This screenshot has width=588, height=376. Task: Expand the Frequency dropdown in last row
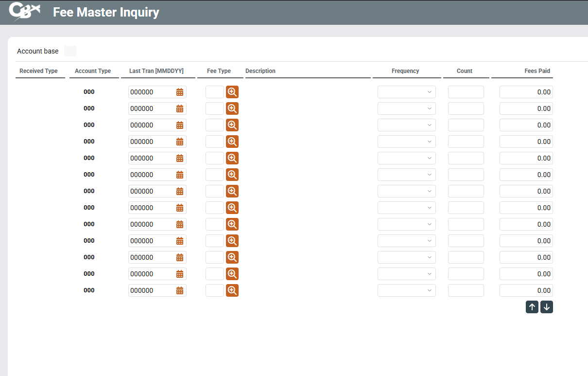coord(407,290)
